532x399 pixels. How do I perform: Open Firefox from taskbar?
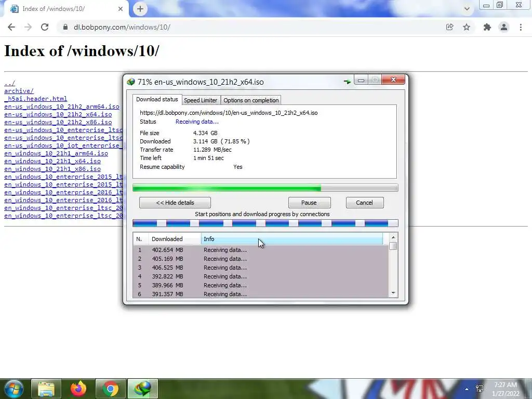pos(78,389)
